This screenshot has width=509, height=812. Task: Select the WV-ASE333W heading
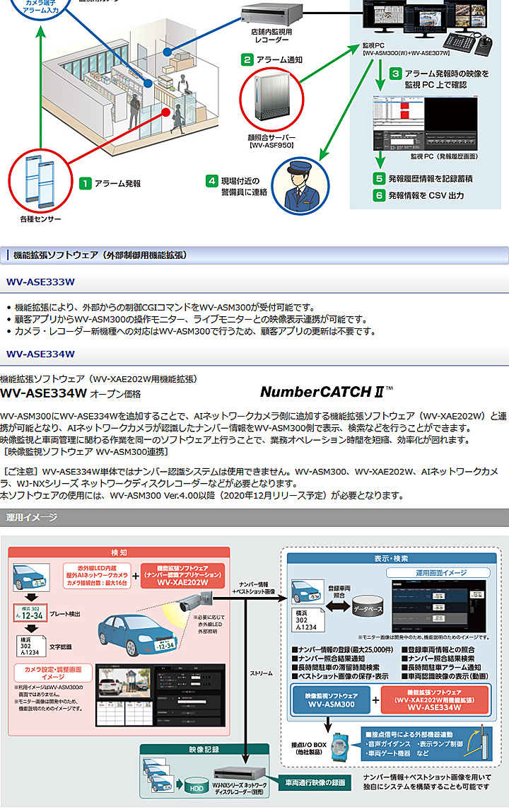coord(40,282)
